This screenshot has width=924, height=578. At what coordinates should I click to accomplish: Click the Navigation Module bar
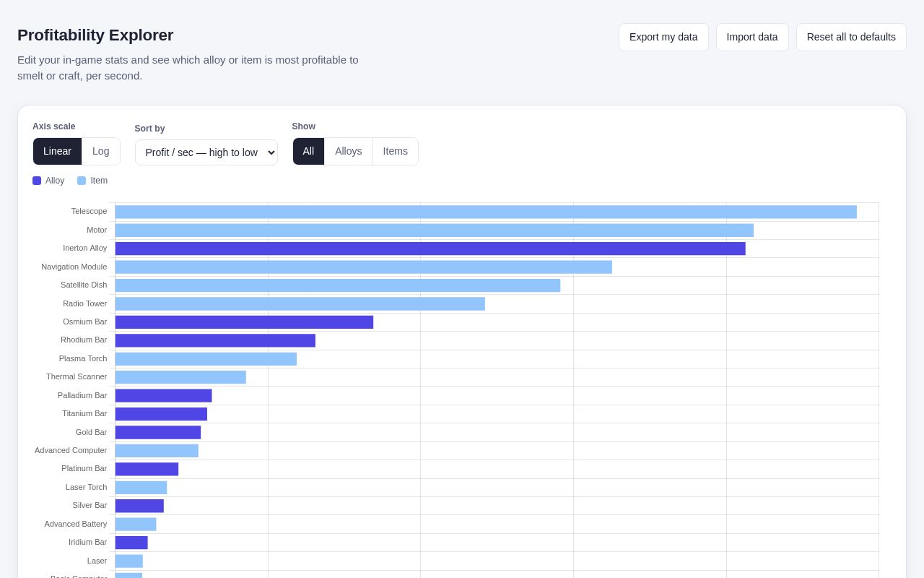(364, 267)
